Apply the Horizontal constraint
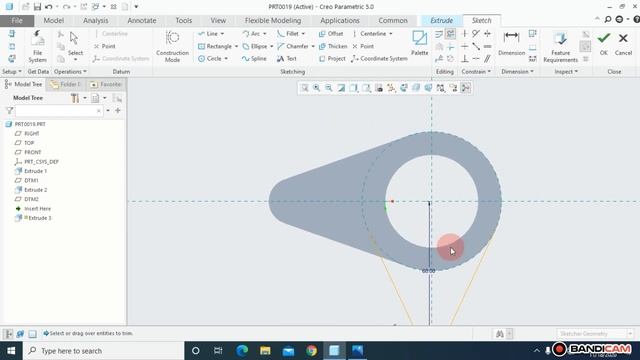 click(x=465, y=47)
